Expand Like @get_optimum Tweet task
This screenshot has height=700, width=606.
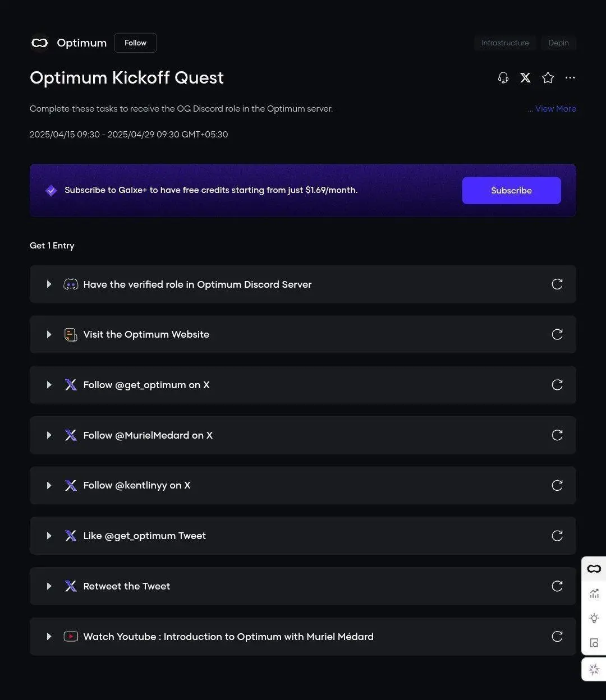click(49, 536)
